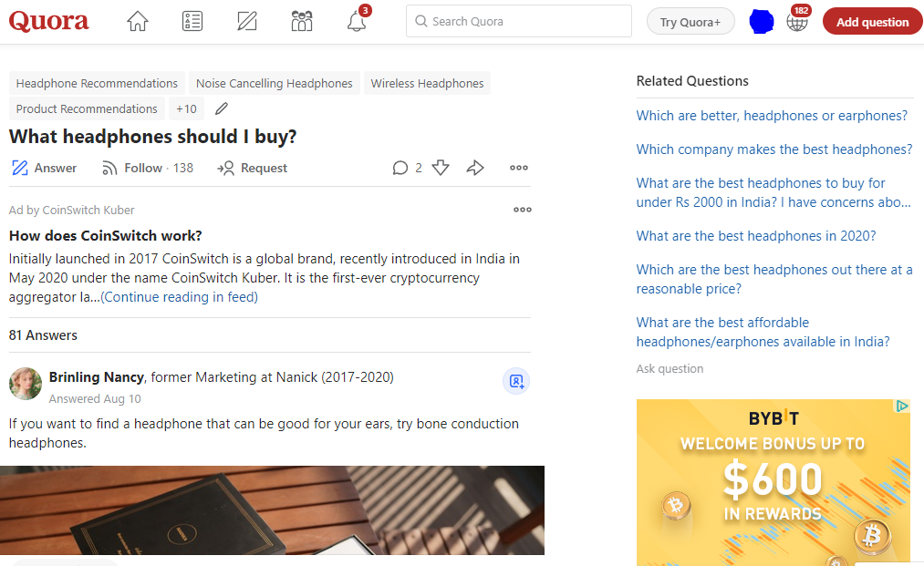The height and width of the screenshot is (566, 924).
Task: Open 'Which company makes the best headphones?'
Action: [773, 149]
